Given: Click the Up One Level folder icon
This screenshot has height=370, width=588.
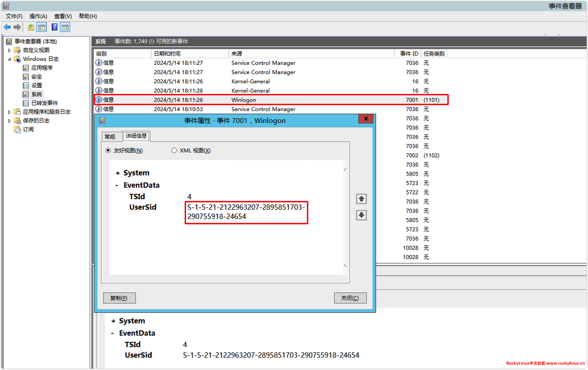Looking at the screenshot, I should click(31, 27).
